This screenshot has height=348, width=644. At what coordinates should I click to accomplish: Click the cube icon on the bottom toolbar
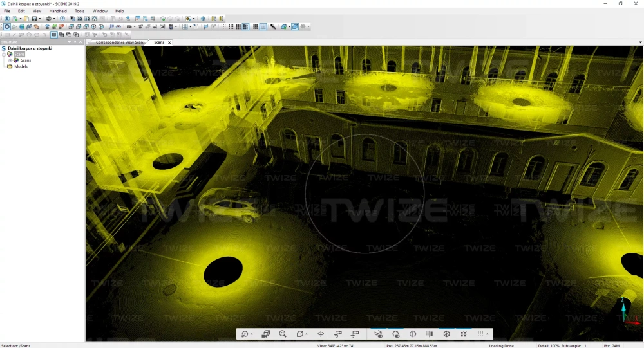[446, 334]
